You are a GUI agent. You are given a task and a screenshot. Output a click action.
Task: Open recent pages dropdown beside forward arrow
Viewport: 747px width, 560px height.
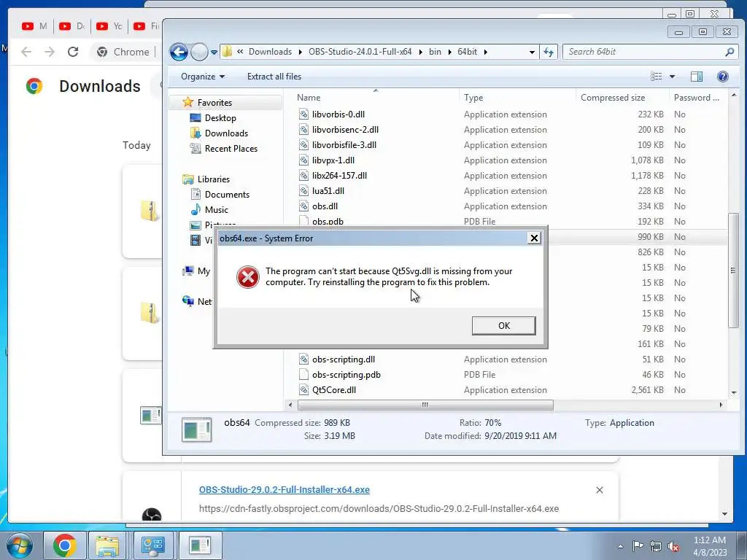214,52
